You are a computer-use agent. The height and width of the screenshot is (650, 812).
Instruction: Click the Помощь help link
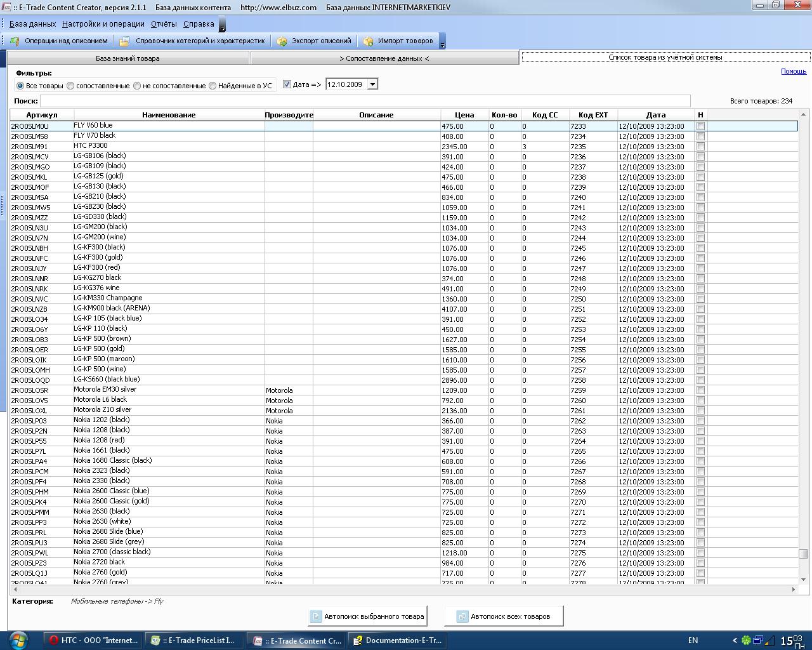tap(794, 71)
